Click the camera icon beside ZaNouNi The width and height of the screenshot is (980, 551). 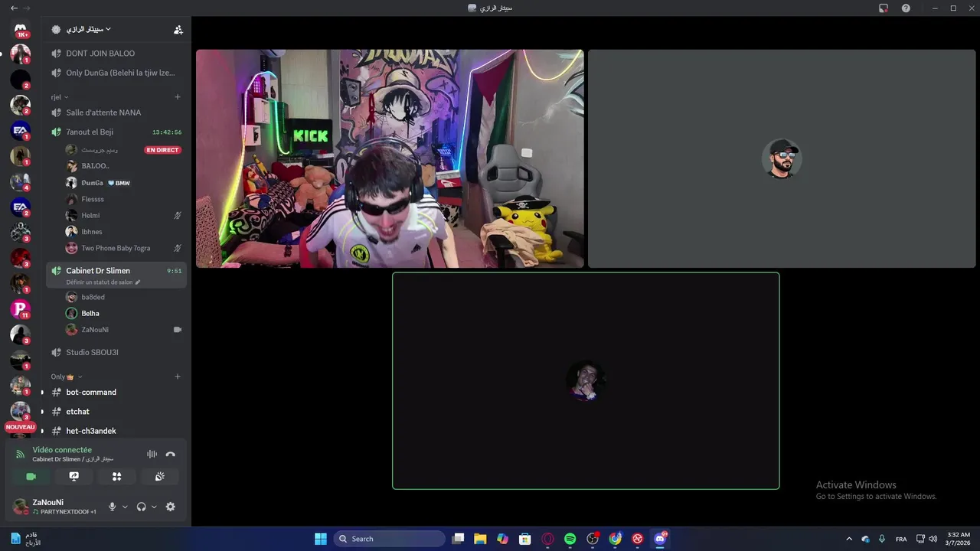(178, 330)
